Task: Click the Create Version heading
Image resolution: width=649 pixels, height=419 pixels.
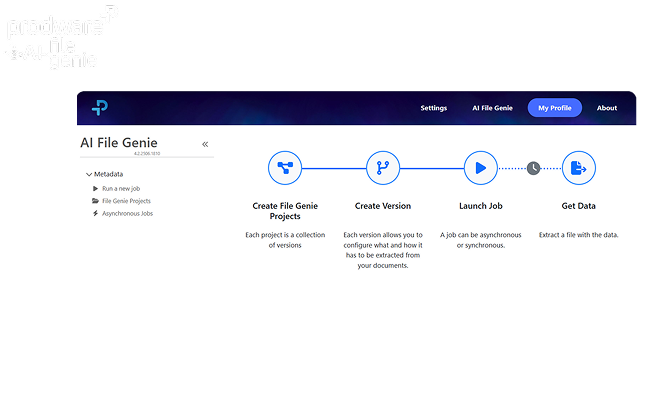Action: pos(383,206)
